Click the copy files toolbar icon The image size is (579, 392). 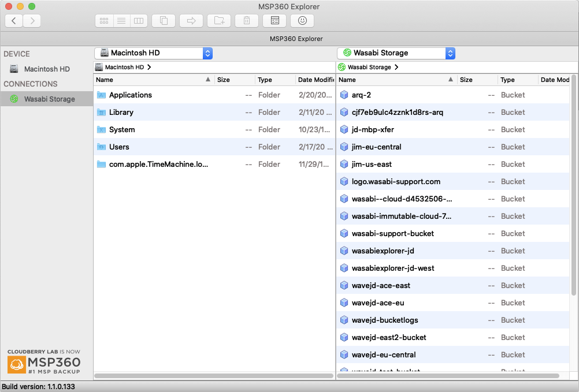[164, 21]
